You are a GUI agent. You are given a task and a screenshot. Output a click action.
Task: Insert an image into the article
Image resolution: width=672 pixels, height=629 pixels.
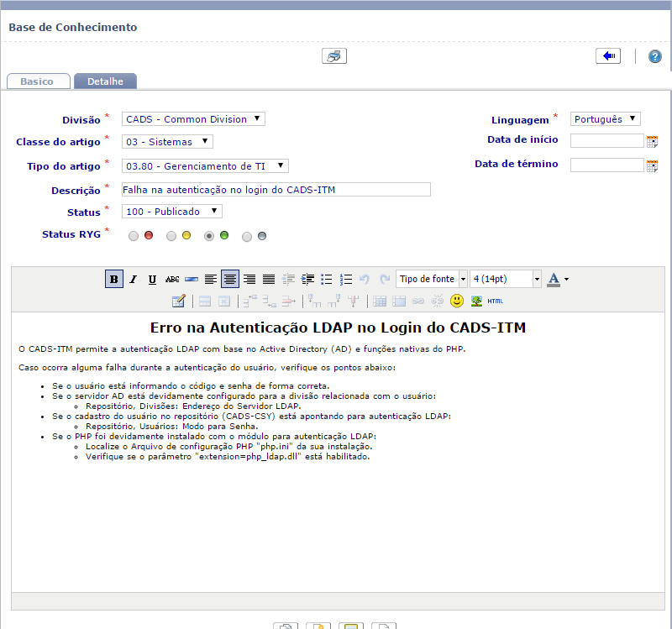(477, 301)
